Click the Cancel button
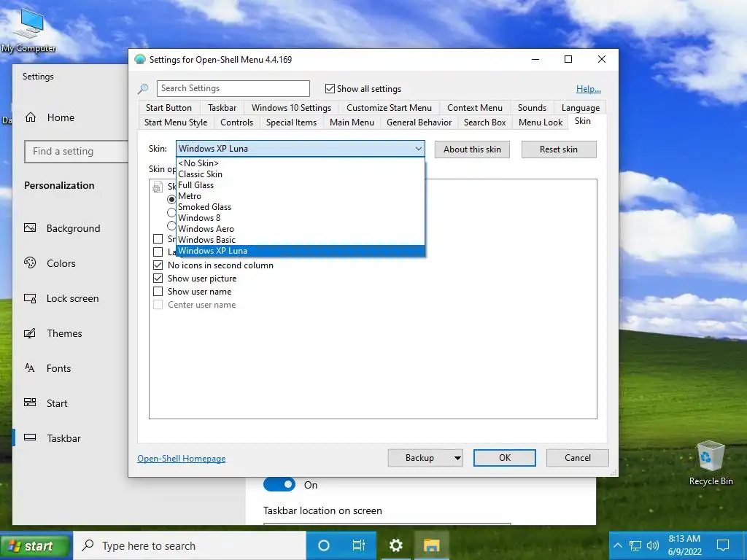Viewport: 747px width, 560px height. tap(578, 458)
